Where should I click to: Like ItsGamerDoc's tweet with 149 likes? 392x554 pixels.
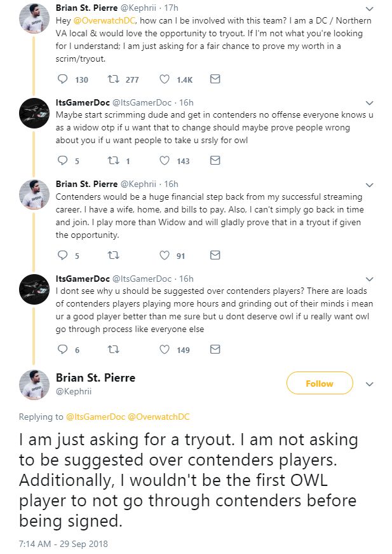(x=165, y=349)
